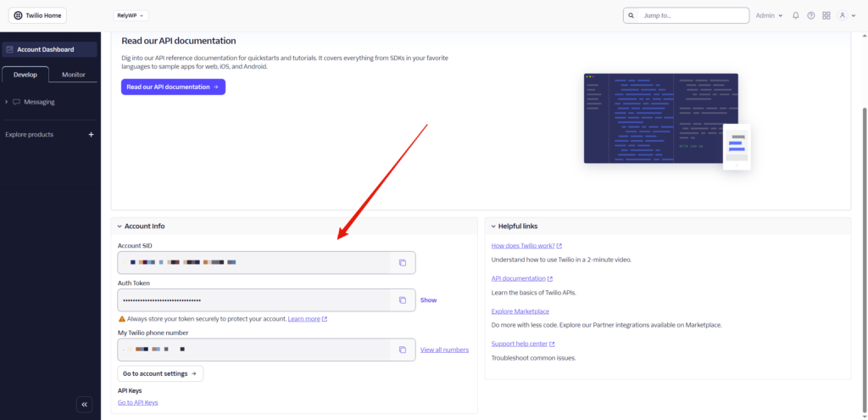The height and width of the screenshot is (420, 868).
Task: Open the notifications bell
Action: (x=796, y=15)
